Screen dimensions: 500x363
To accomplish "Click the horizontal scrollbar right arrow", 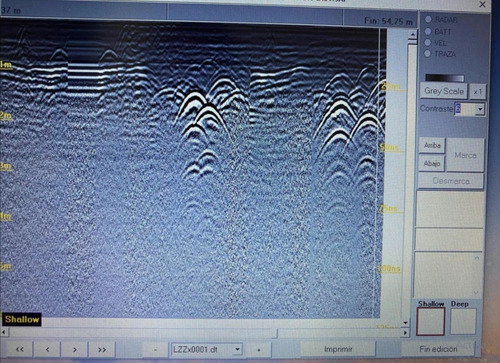I will click(x=405, y=332).
